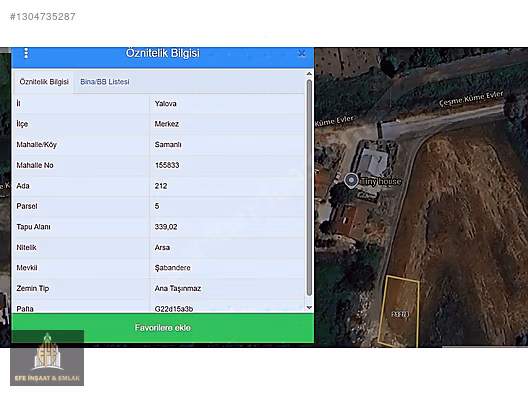Click the scrollbar up arrow in the panel
528x396 pixels.
[309, 74]
